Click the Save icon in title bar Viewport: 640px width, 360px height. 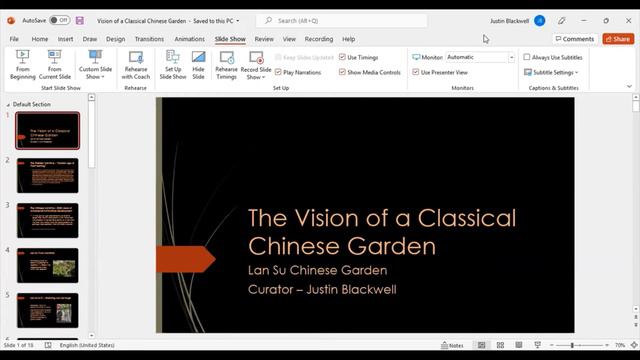tap(80, 20)
